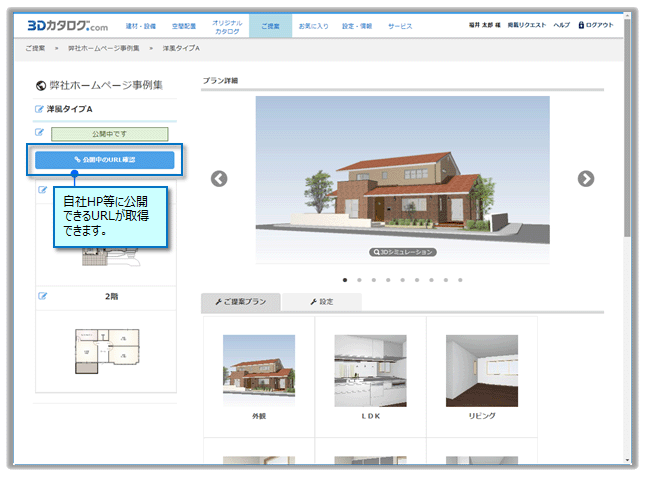645x477 pixels.
Task: Click previous image arrow in carousel
Action: click(x=219, y=179)
